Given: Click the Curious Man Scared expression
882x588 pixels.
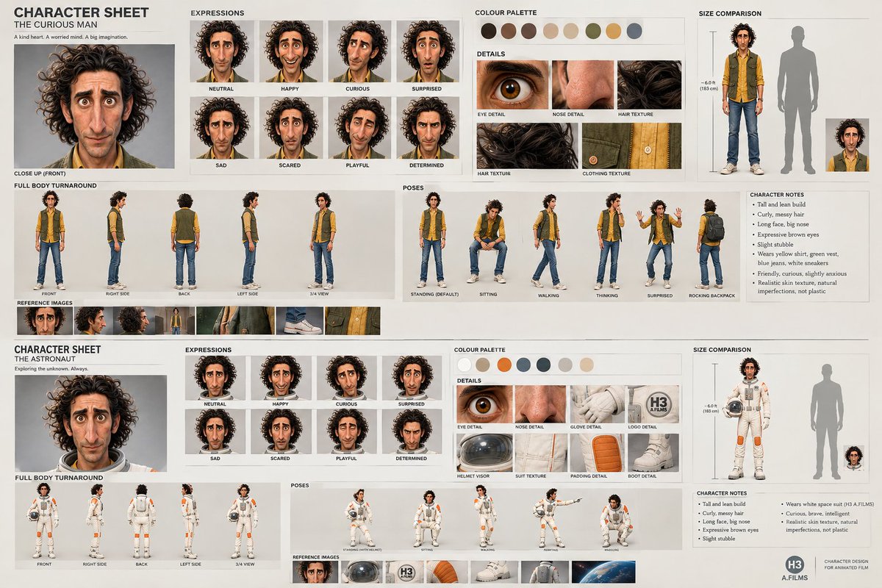Looking at the screenshot, I should 290,128.
